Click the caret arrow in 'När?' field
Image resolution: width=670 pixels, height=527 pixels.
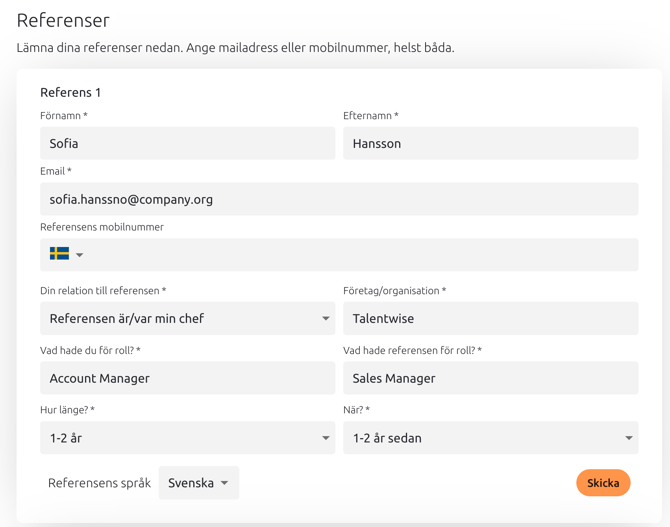[629, 438]
